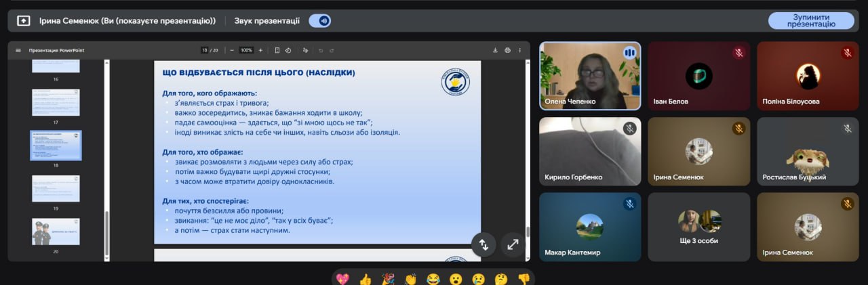
Task: Rotate the document with the rotate icon
Action: pos(288,50)
